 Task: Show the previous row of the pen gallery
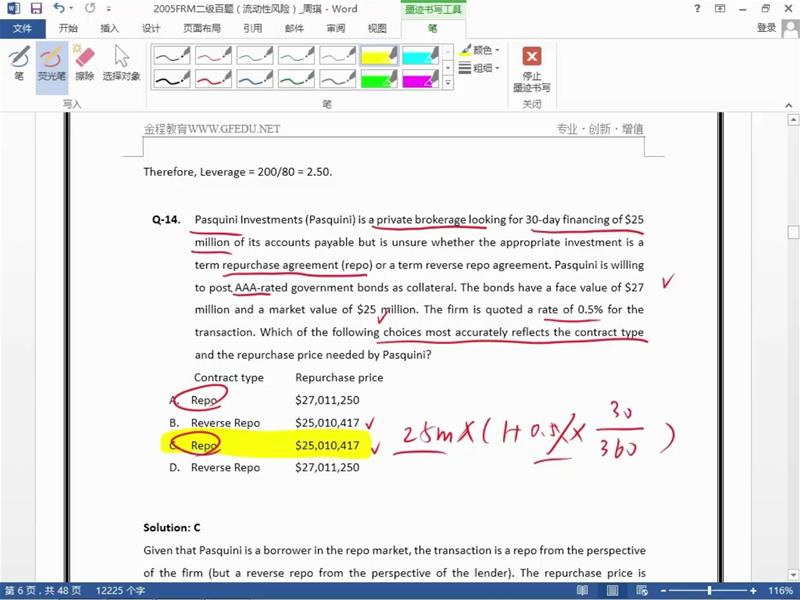[x=447, y=52]
